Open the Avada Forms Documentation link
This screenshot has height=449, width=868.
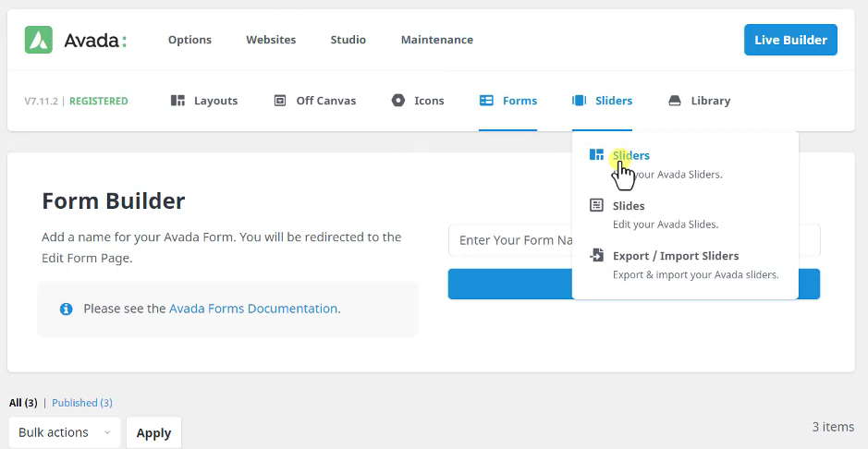(x=253, y=309)
